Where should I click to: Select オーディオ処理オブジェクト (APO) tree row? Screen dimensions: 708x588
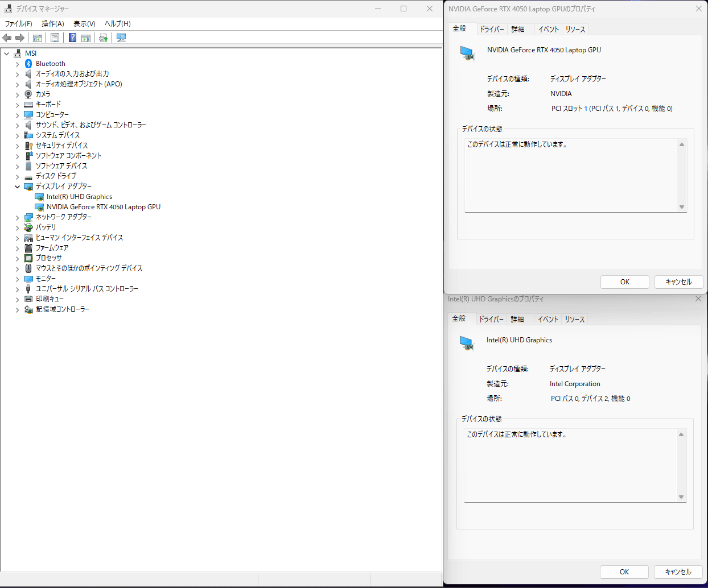79,84
